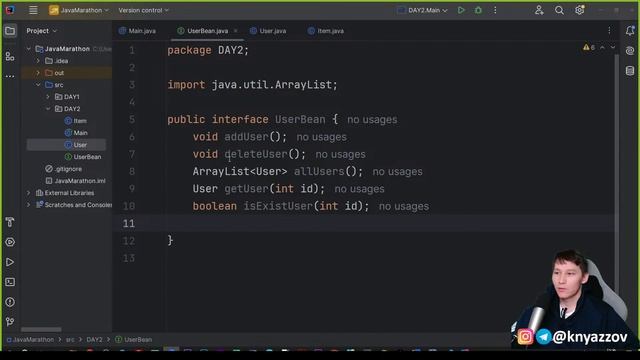This screenshot has height=360, width=640.
Task: Open editor tabs options menu
Action: pos(609,31)
